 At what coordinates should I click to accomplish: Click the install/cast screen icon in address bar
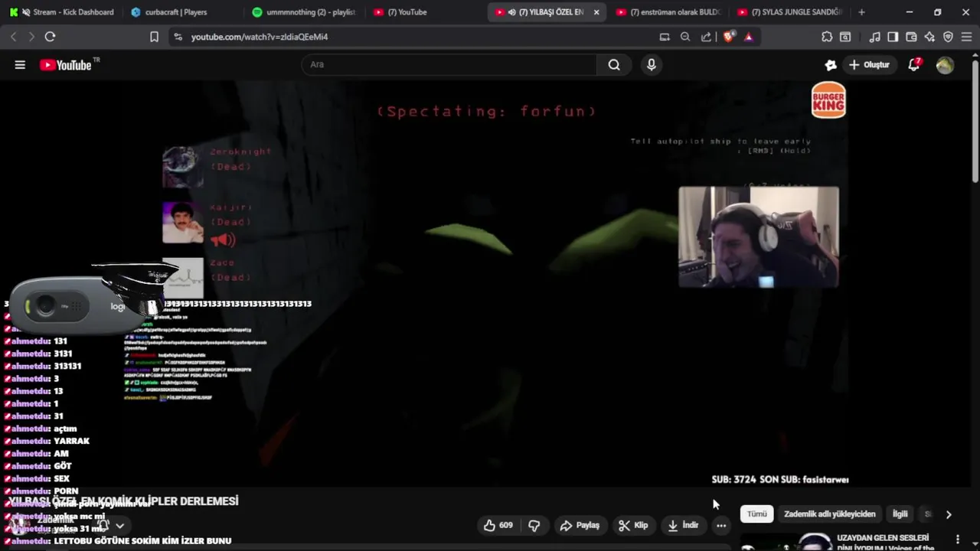[x=665, y=37]
